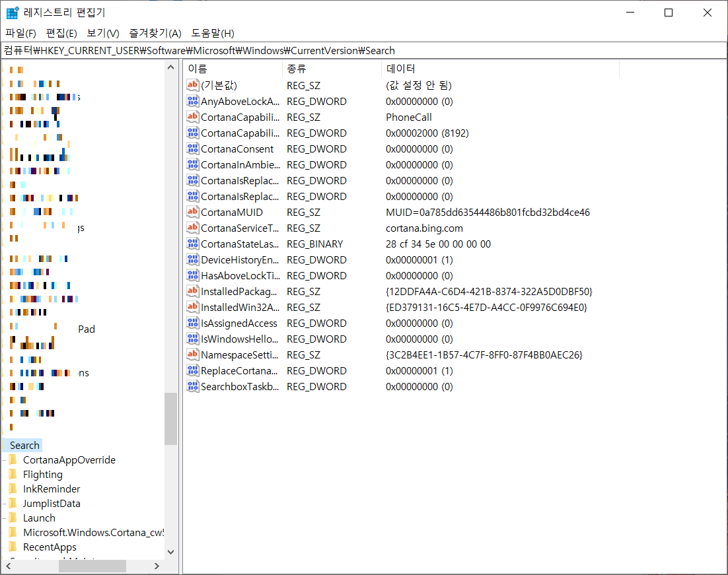
Task: Click the DeviceHistoryEn... DWORD icon
Action: coord(193,259)
